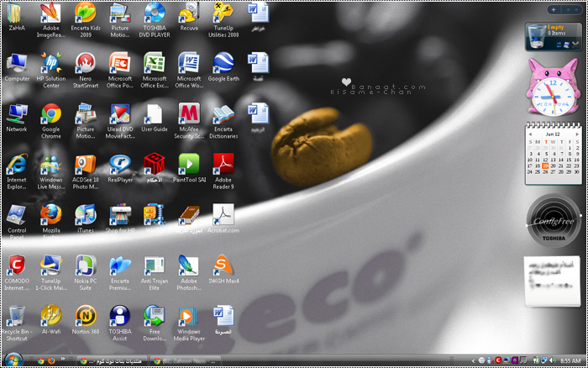This screenshot has height=368, width=588.
Task: Open RealPlayer shortcut
Action: [119, 165]
